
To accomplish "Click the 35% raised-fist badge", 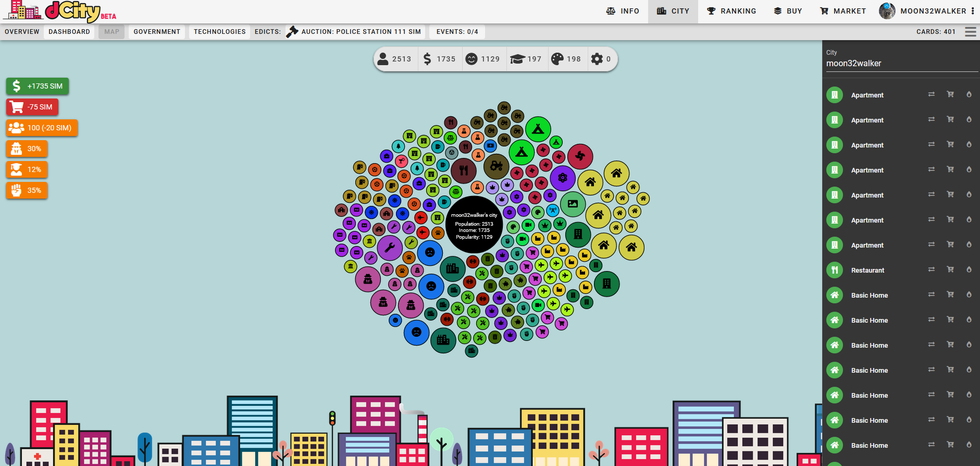I will 27,190.
